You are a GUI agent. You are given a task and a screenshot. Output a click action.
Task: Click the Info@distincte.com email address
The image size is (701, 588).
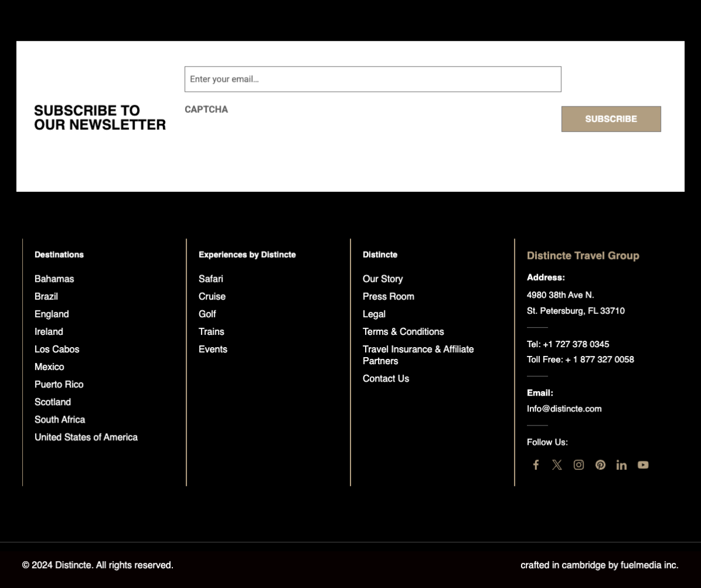click(564, 409)
